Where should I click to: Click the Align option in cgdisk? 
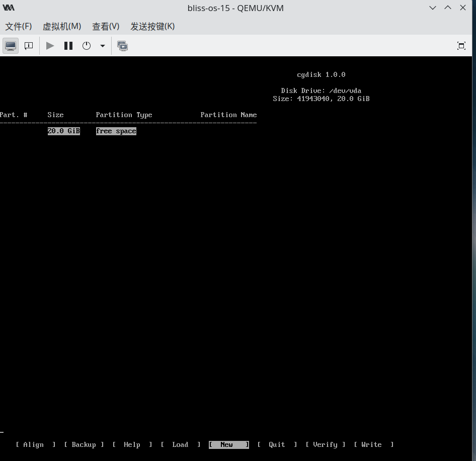pos(35,444)
